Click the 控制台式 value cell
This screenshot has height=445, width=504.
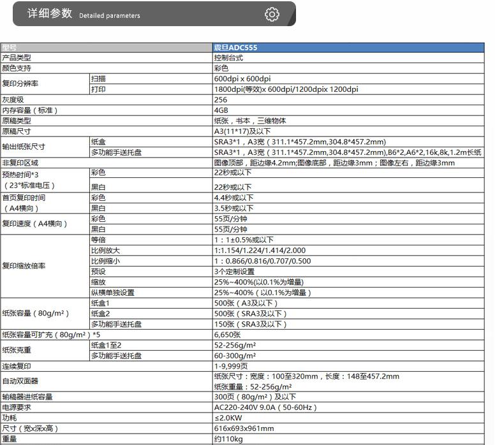point(228,57)
